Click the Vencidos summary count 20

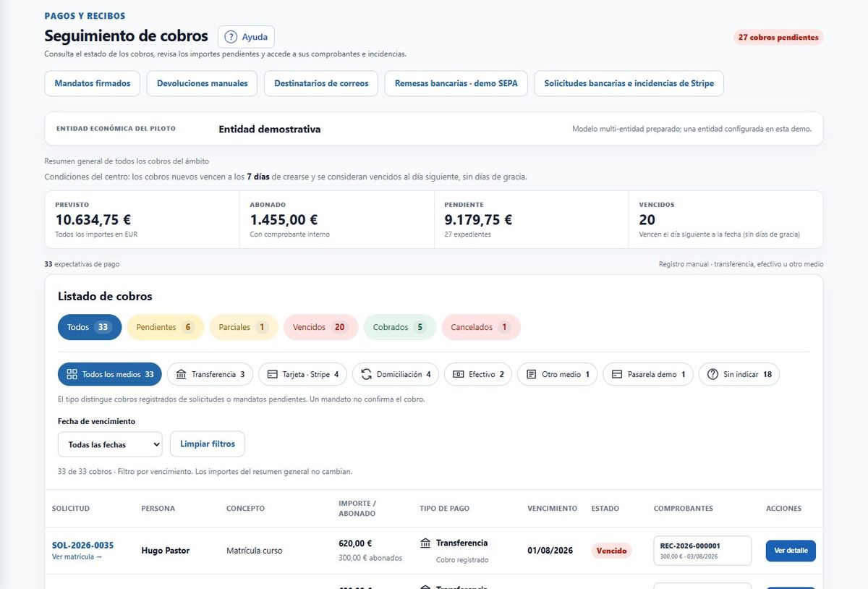pos(647,219)
